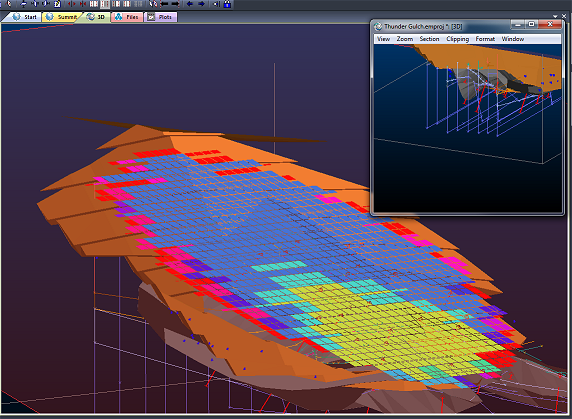Open the Files tab
The height and width of the screenshot is (419, 572).
127,17
